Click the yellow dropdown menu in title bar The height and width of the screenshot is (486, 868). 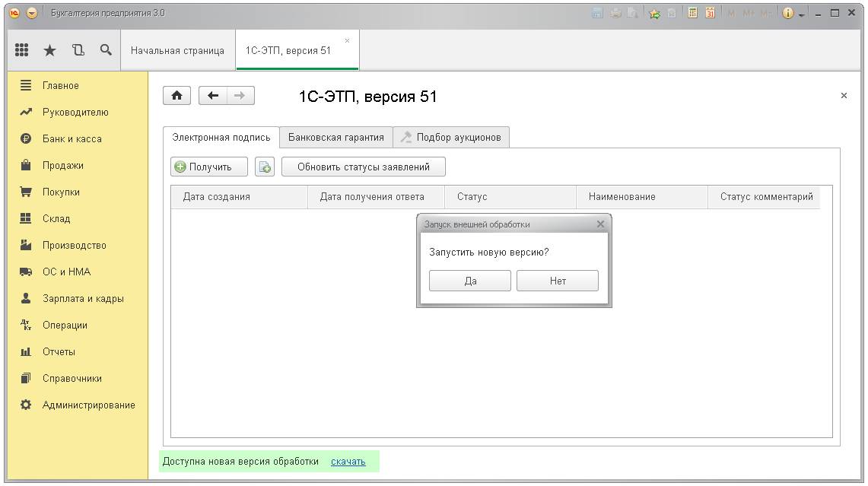click(x=31, y=13)
